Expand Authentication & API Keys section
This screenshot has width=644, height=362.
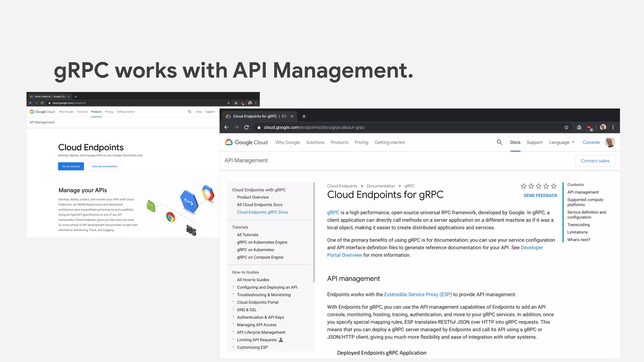pyautogui.click(x=233, y=317)
